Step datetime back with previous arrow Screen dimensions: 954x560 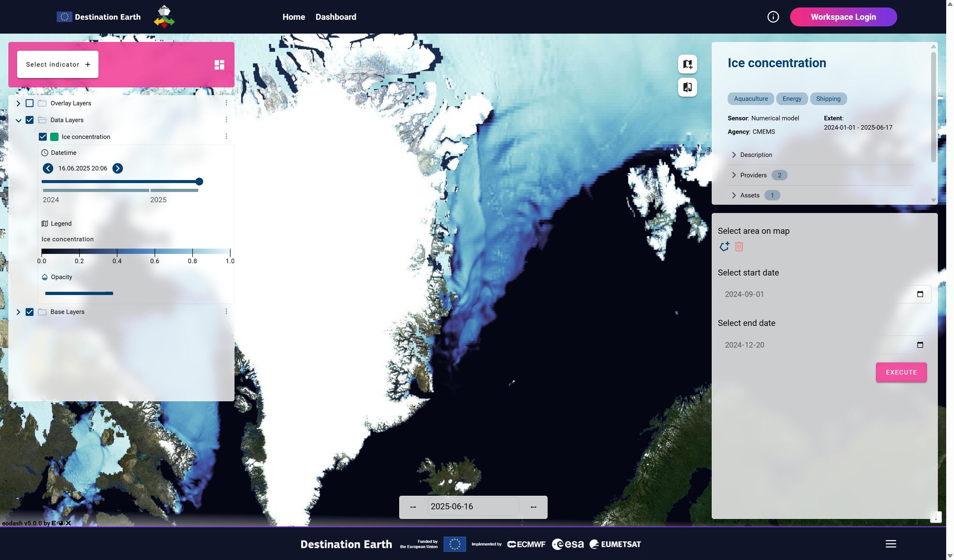coord(48,168)
